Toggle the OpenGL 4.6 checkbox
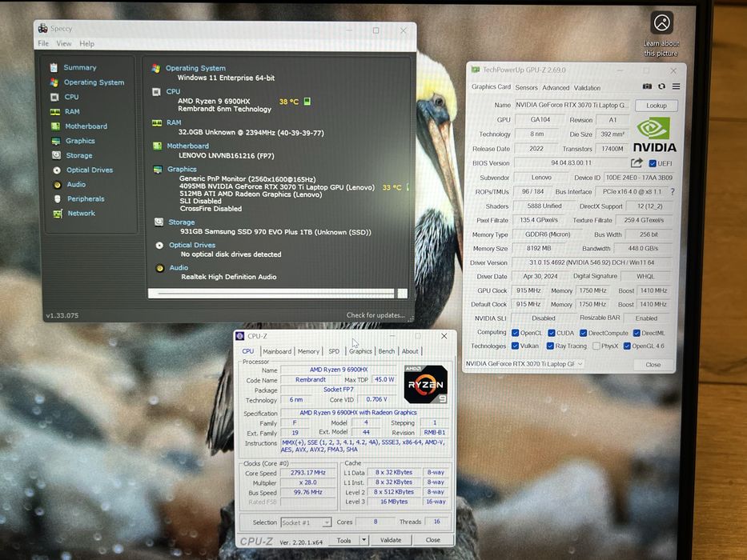Viewport: 747px width, 560px height. point(627,346)
